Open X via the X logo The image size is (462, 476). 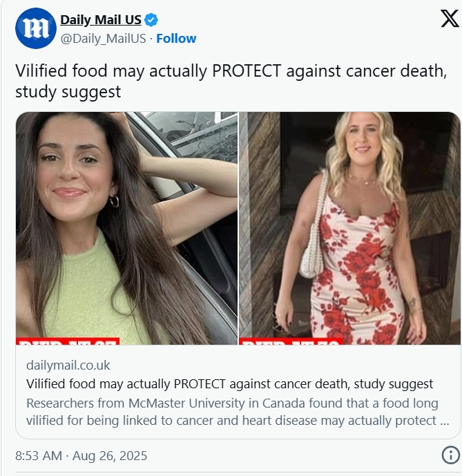(x=450, y=19)
